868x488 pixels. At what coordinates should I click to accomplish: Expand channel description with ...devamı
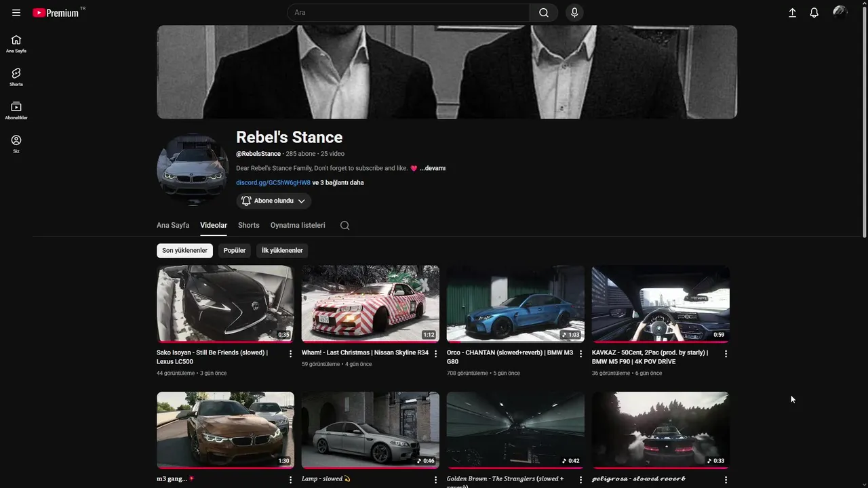[433, 168]
